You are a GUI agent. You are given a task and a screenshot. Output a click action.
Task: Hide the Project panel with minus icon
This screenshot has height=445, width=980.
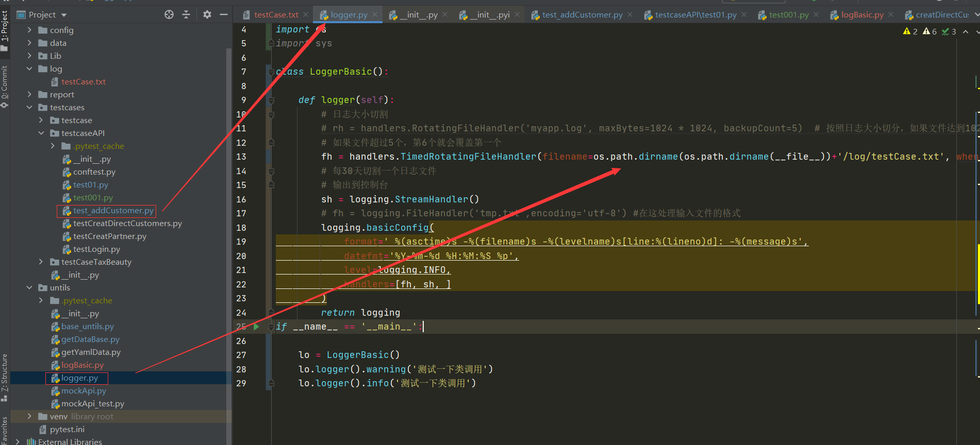(224, 14)
